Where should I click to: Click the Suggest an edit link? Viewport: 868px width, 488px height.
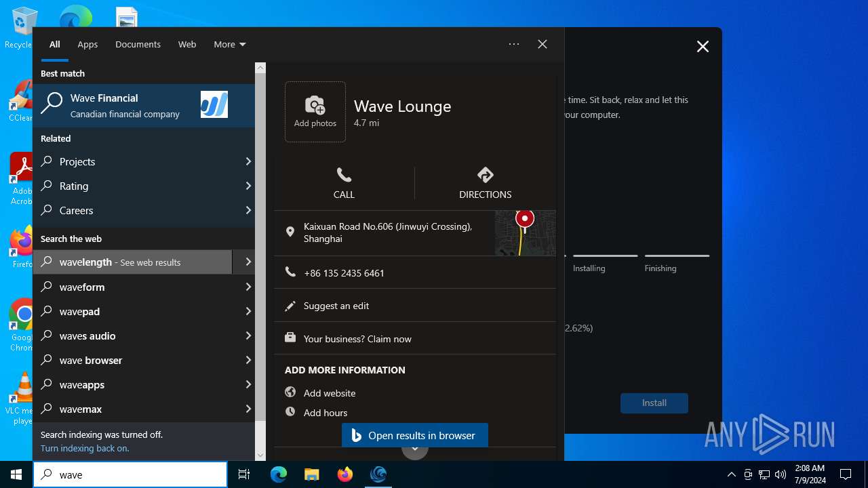point(336,306)
